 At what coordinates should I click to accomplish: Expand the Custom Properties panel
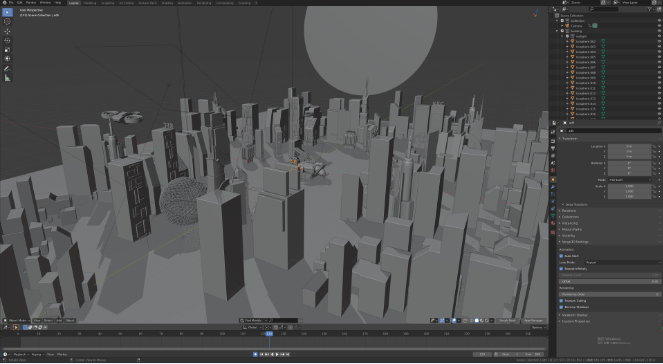[575, 322]
